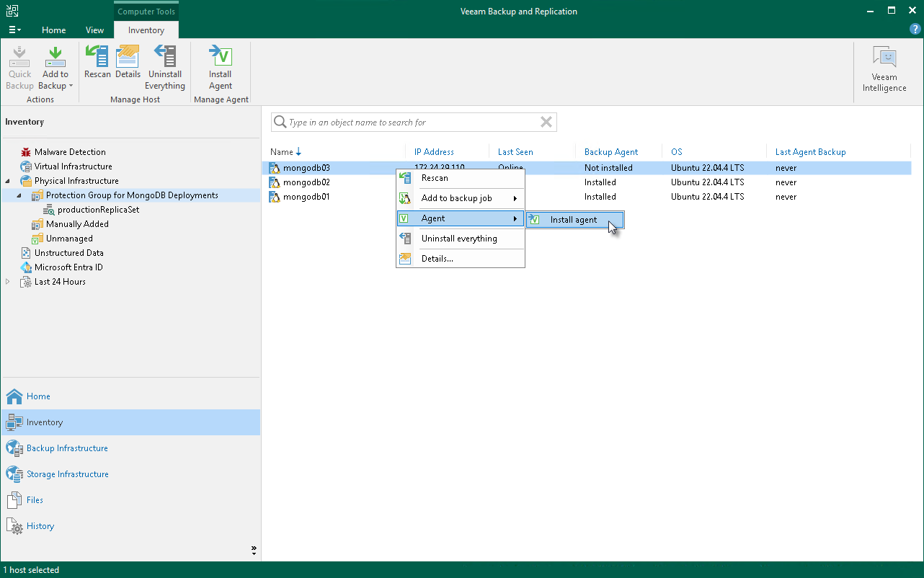The width and height of the screenshot is (924, 578).
Task: Select Last 24 Hours tree node
Action: point(60,282)
